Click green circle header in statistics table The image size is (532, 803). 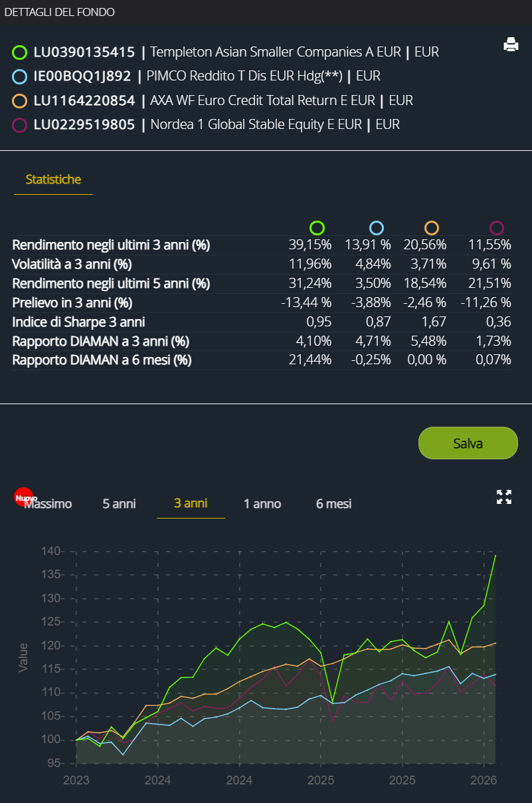[x=317, y=228]
